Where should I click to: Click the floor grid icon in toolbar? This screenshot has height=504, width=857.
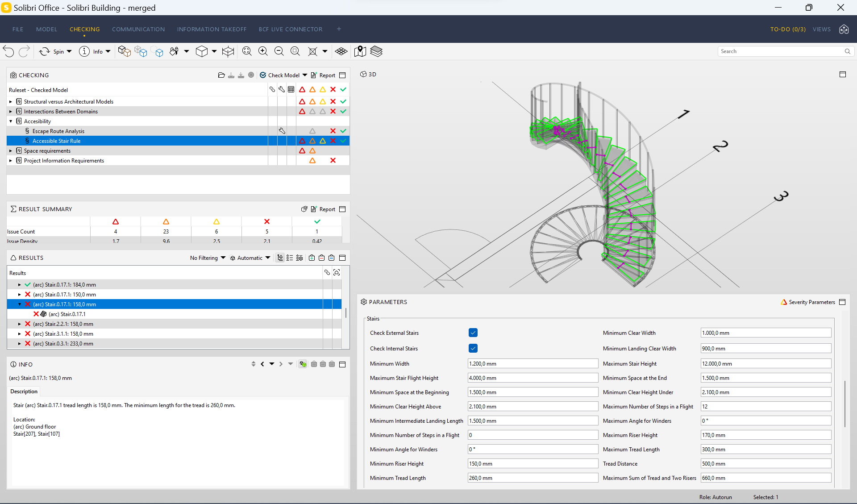click(341, 51)
